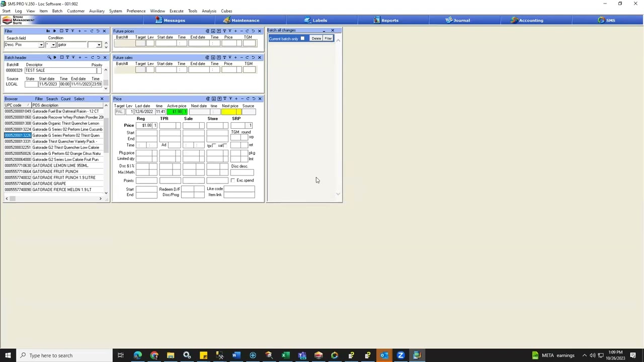Image resolution: width=644 pixels, height=362 pixels.
Task: Open the Journal module
Action: (457, 20)
